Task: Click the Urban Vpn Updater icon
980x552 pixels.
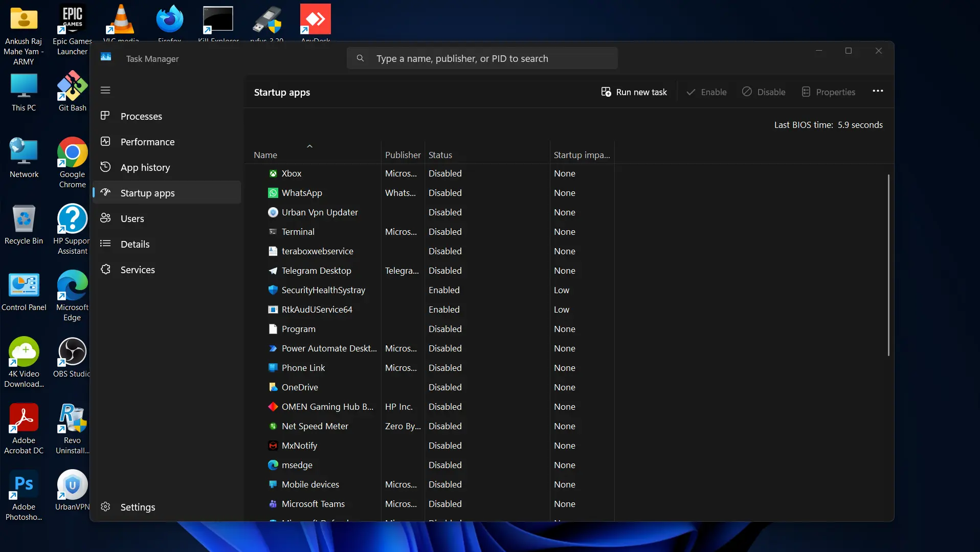Action: coord(273,212)
